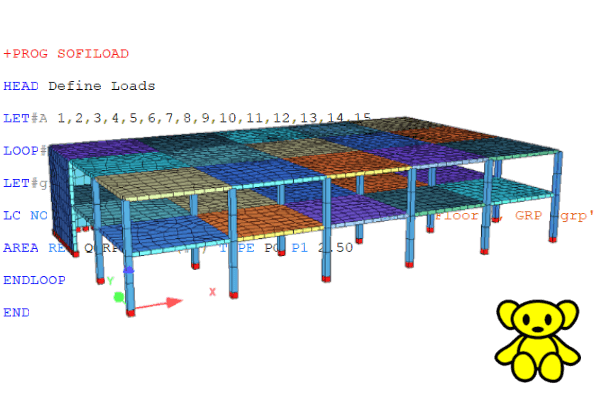Select the HEAD Define Loads line
The width and height of the screenshot is (600, 400).
click(80, 86)
